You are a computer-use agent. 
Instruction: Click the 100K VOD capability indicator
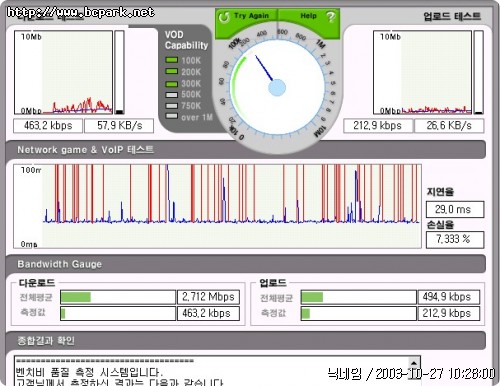pyautogui.click(x=172, y=60)
